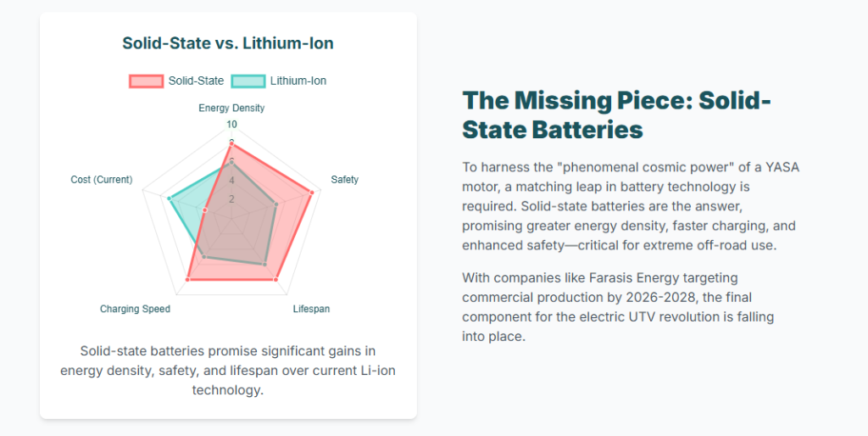Screen dimensions: 868x436
Task: Click the Energy Density axis label
Action: [231, 108]
